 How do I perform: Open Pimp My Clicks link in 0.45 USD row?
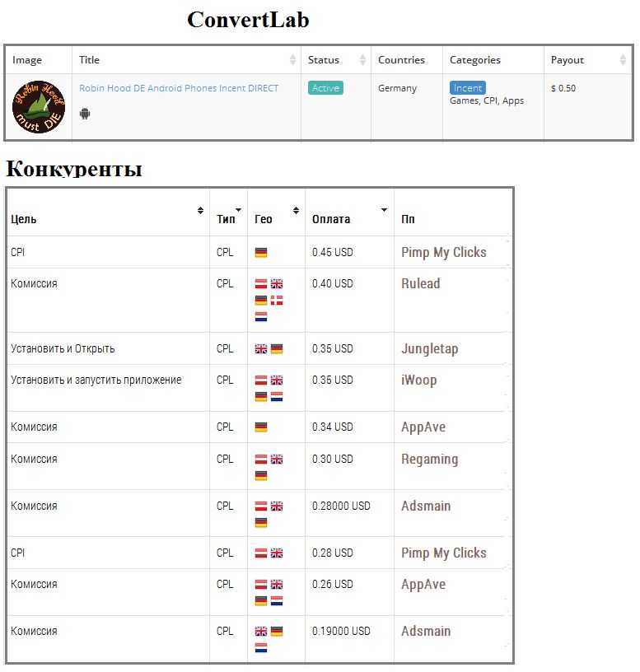point(444,252)
